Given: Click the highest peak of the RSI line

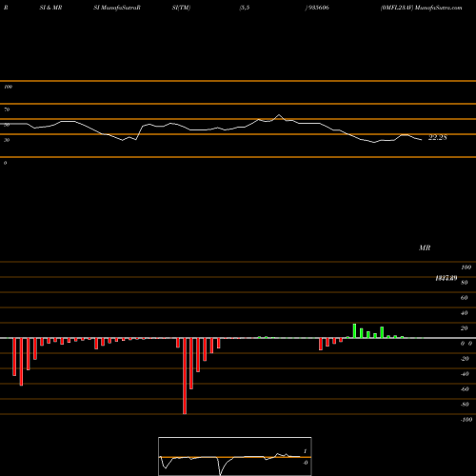Looking at the screenshot, I should click(279, 115).
